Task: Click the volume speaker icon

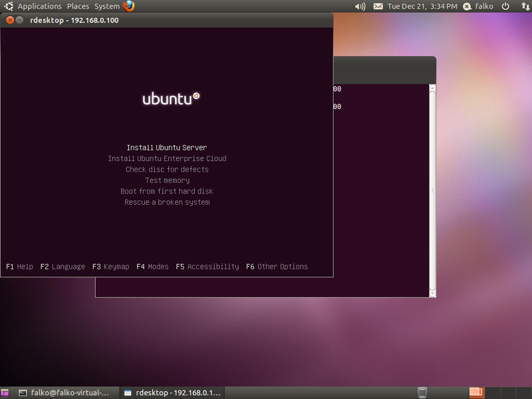Action: (360, 7)
